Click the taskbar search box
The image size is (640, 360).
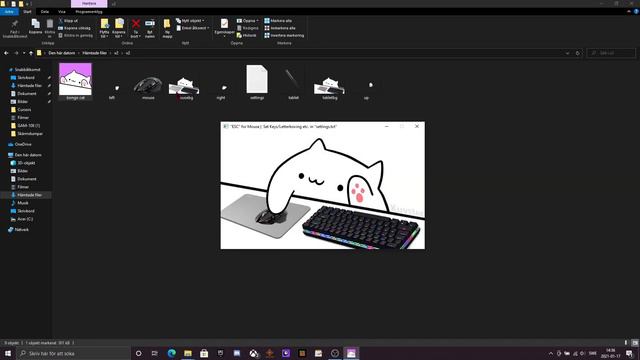pyautogui.click(x=74, y=353)
